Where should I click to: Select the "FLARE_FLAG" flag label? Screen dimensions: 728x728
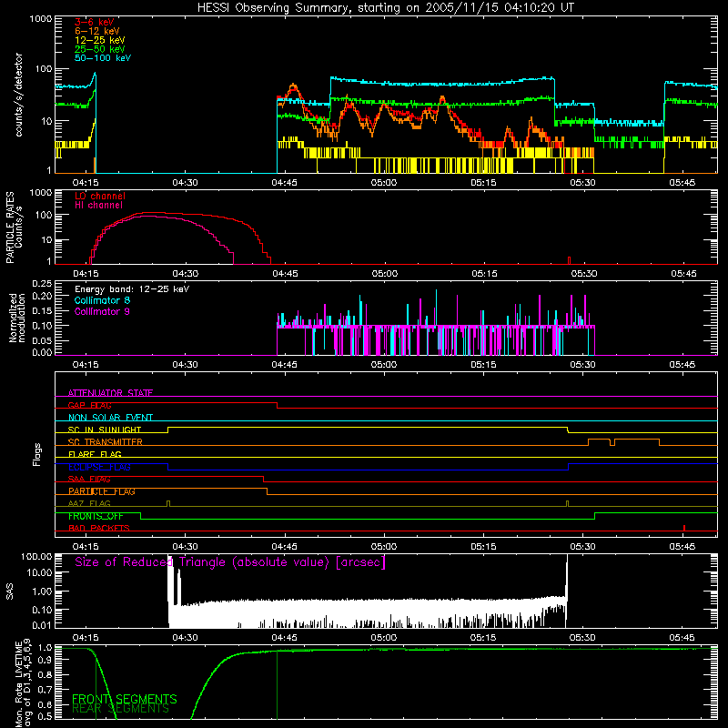coord(95,454)
